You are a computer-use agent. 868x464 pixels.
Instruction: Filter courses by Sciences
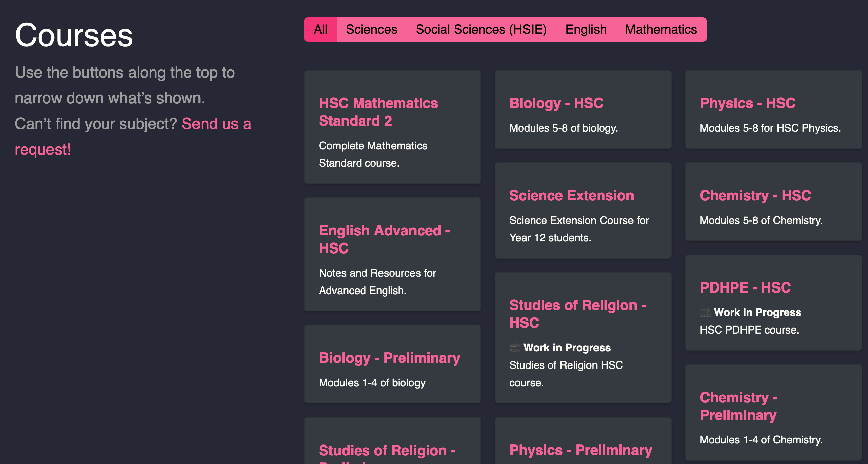[x=371, y=30]
